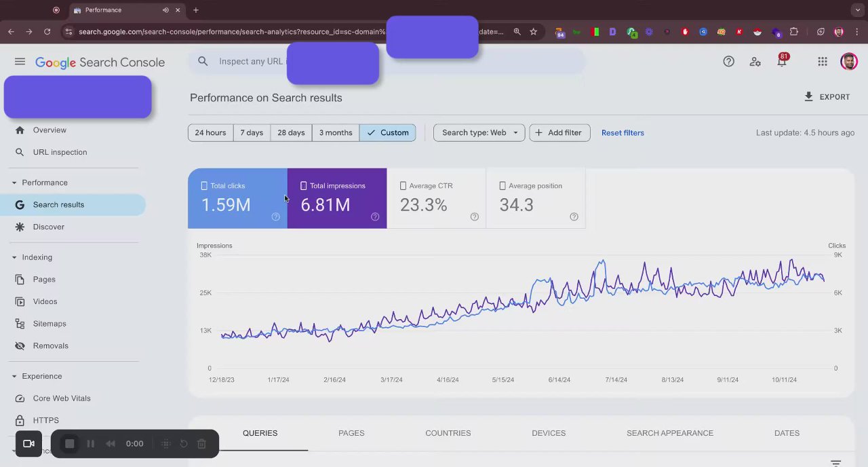Screen dimensions: 868x467
Task: Stop the screen recording
Action: coord(69,444)
